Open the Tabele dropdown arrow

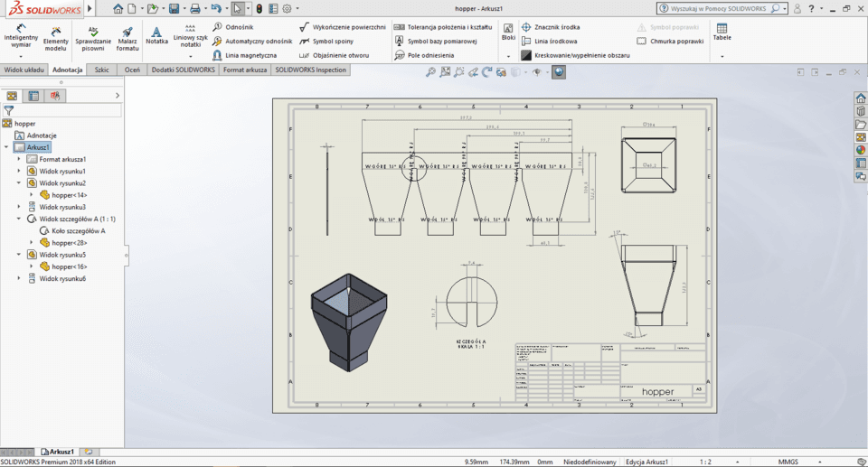click(x=722, y=56)
